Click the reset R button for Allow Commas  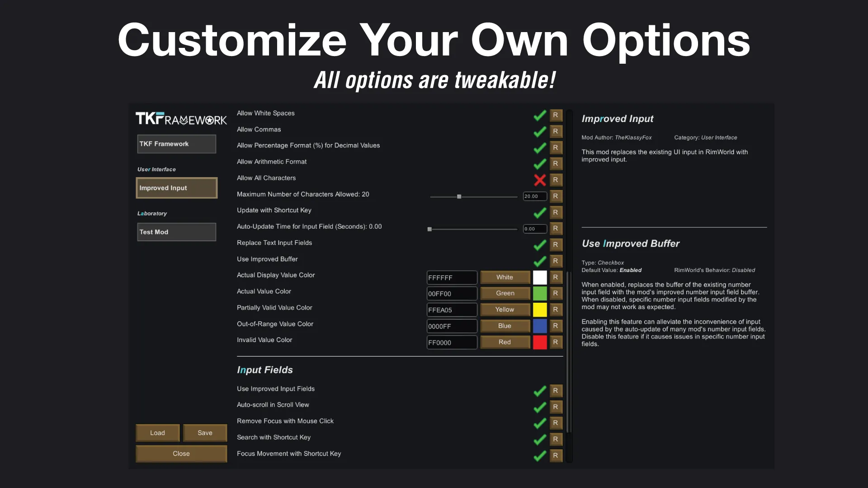point(556,131)
